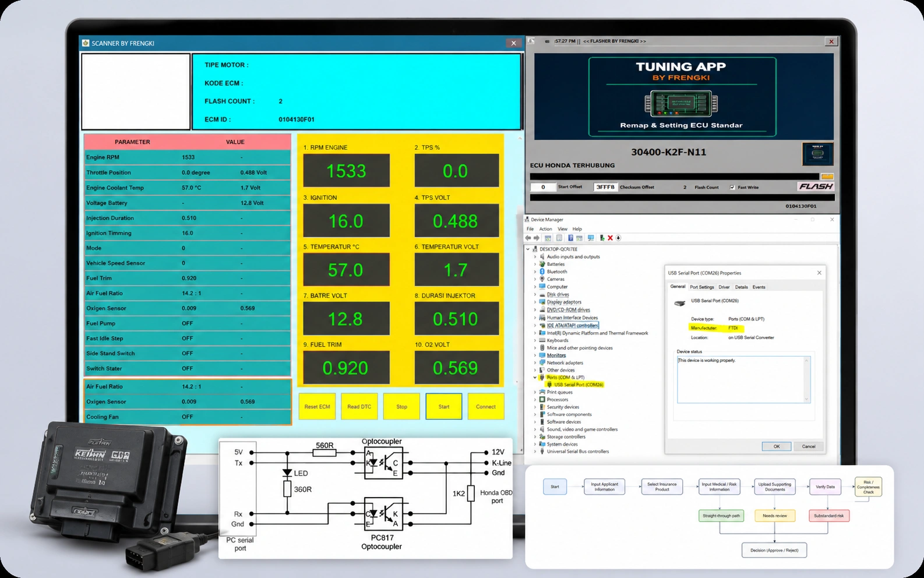Image resolution: width=924 pixels, height=578 pixels.
Task: Click the Back arrow in Device Manager toolbar
Action: pos(528,238)
